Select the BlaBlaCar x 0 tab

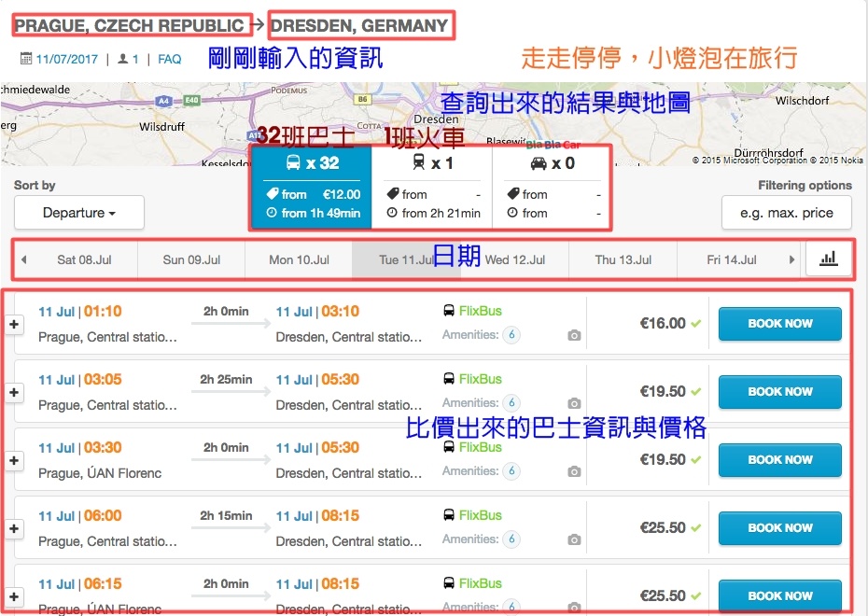[x=552, y=187]
